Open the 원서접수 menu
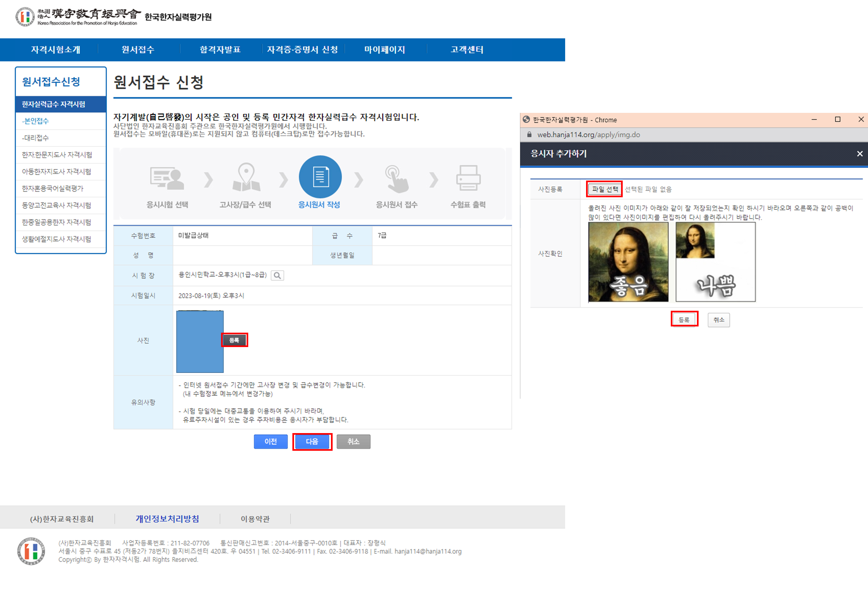868x595 pixels. (x=138, y=50)
